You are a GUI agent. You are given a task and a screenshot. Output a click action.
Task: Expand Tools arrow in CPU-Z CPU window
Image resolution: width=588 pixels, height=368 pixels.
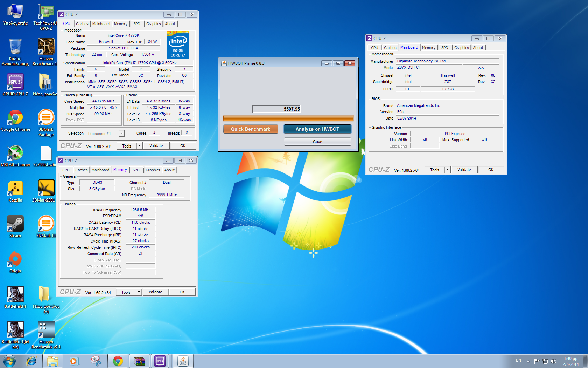click(x=139, y=146)
